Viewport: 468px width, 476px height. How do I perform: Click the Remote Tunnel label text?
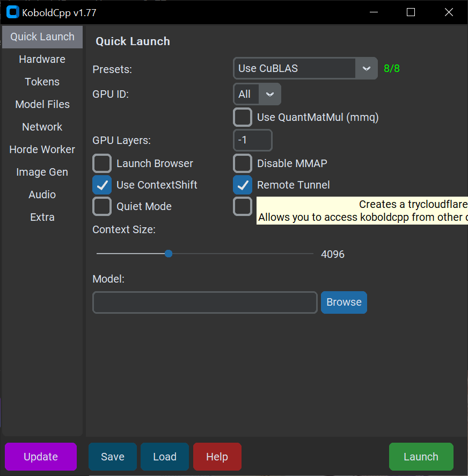[293, 185]
